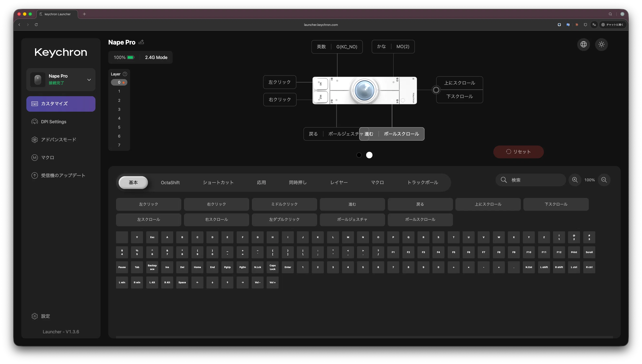This screenshot has height=364, width=642.
Task: Expand the Nape Pro device dropdown
Action: point(89,80)
